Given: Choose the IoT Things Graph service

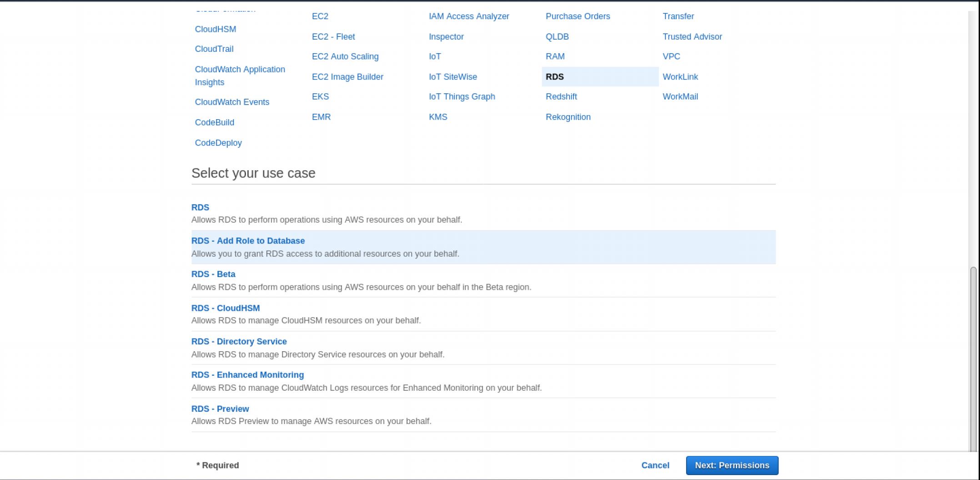Looking at the screenshot, I should tap(462, 96).
